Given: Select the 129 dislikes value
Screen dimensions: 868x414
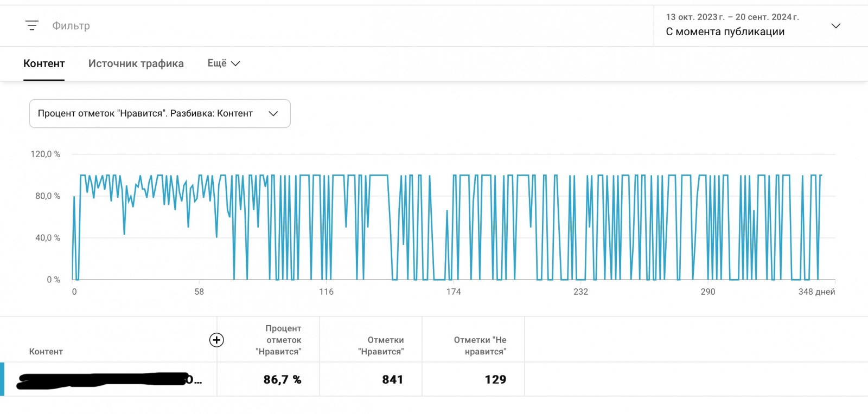Looking at the screenshot, I should [495, 379].
